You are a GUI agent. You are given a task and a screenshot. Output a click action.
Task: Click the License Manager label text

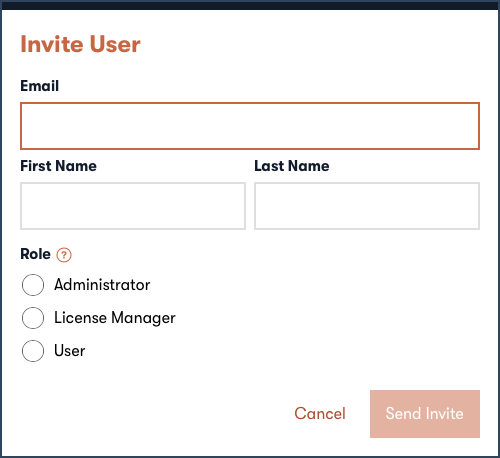(115, 318)
